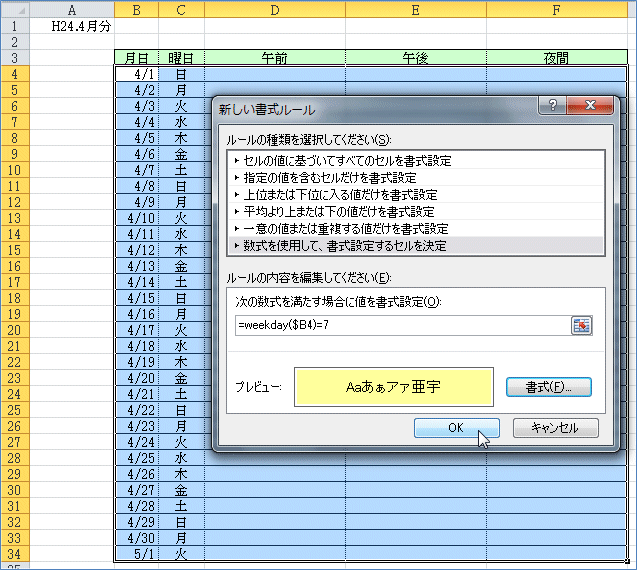Confirm the rule with the OK button

[457, 428]
